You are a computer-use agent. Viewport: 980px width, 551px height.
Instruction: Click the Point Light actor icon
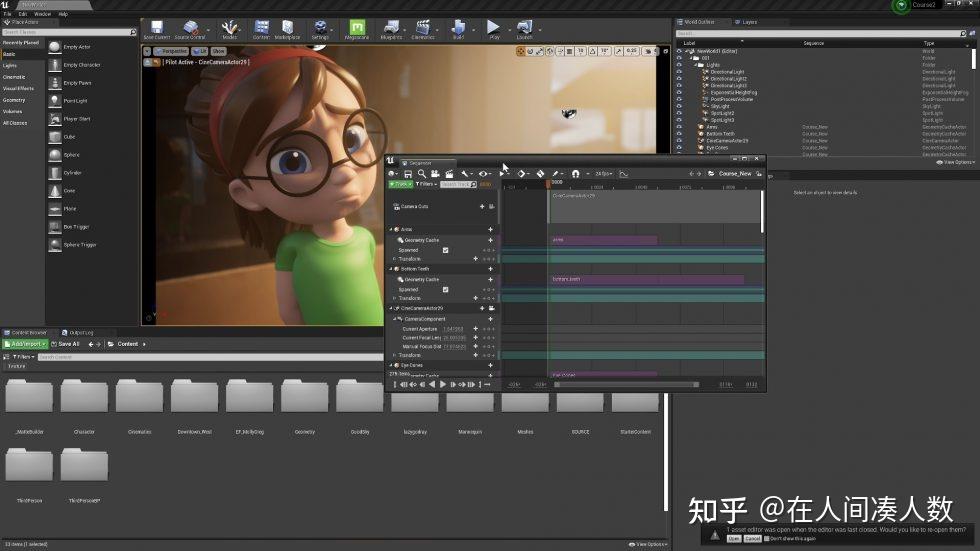pyautogui.click(x=55, y=101)
